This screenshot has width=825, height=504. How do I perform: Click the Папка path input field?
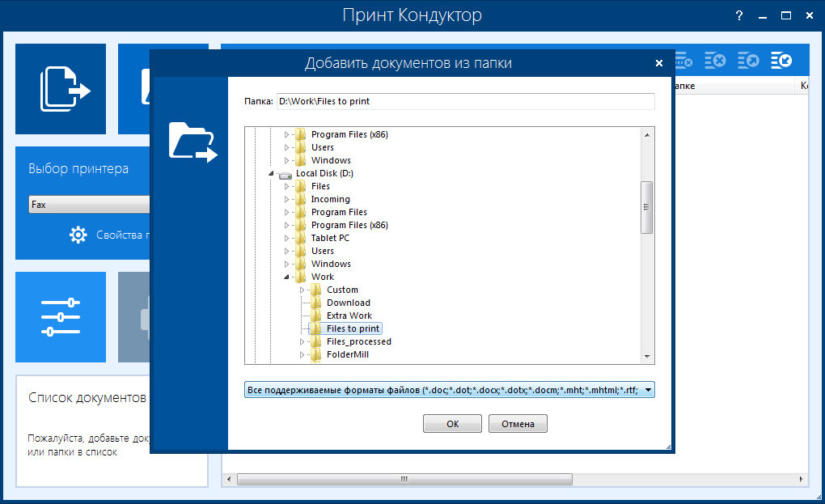466,102
